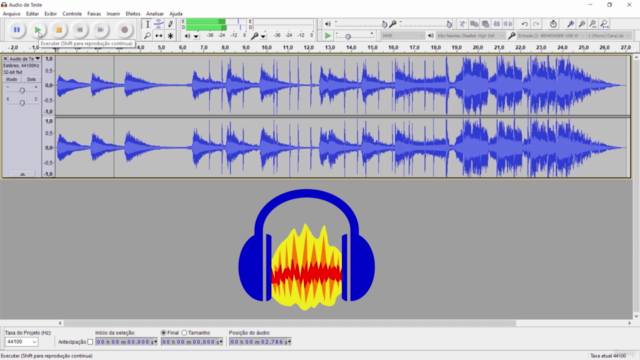Open the Taxa do Projeto rate dropdown

[x=22, y=342]
